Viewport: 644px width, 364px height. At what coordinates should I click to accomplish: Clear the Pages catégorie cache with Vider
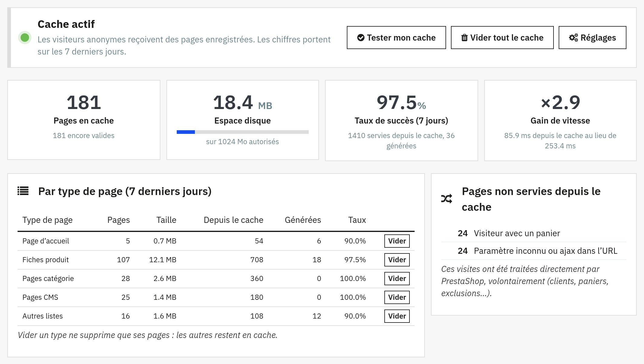397,279
